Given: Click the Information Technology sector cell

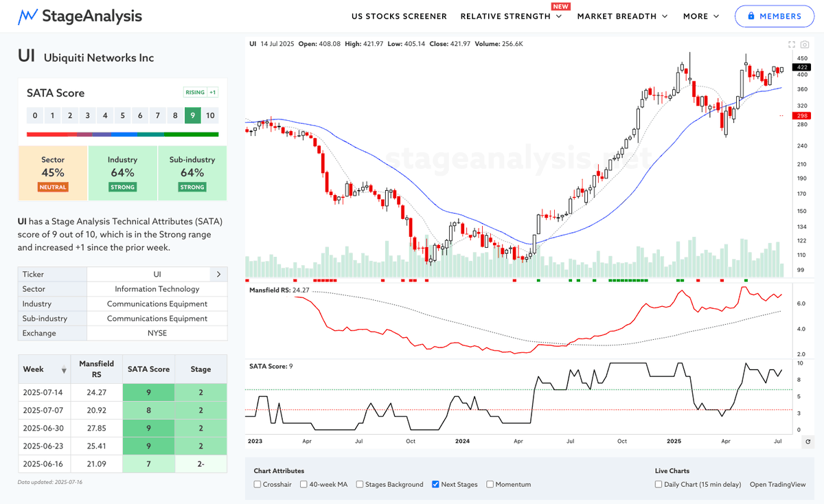Looking at the screenshot, I should pyautogui.click(x=157, y=289).
